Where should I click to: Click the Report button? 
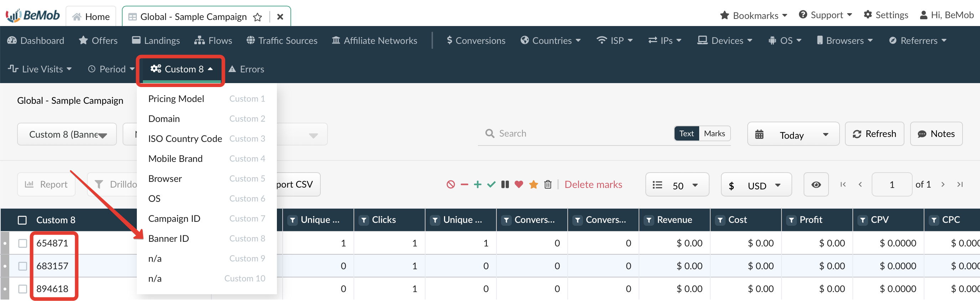(46, 184)
